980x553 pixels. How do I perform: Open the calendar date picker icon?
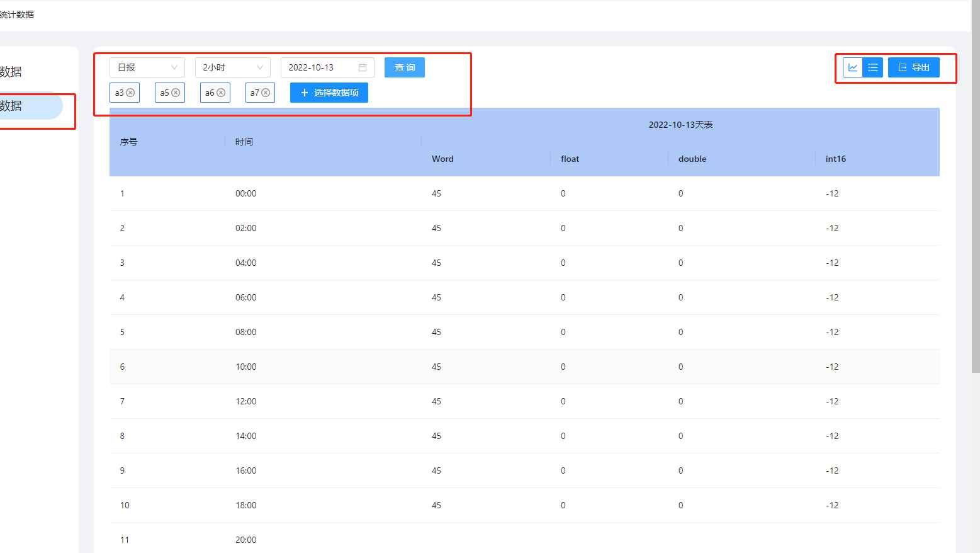click(363, 67)
